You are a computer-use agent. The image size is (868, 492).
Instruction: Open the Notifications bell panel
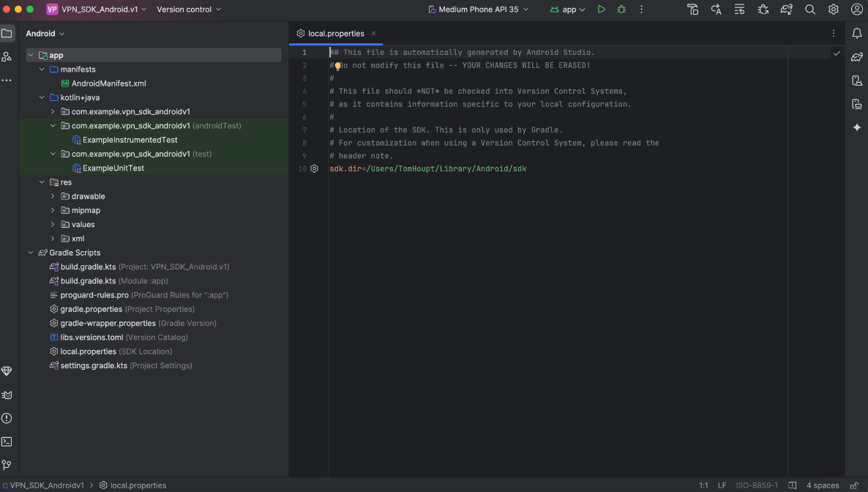coord(856,34)
